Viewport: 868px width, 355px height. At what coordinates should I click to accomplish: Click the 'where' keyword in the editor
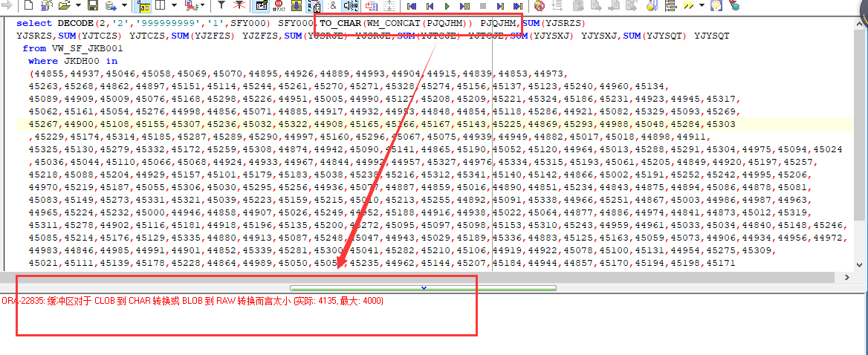pos(42,62)
